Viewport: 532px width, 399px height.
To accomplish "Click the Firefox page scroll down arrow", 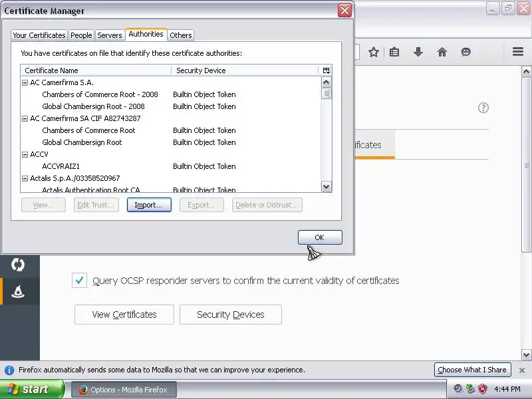I will tap(526, 355).
